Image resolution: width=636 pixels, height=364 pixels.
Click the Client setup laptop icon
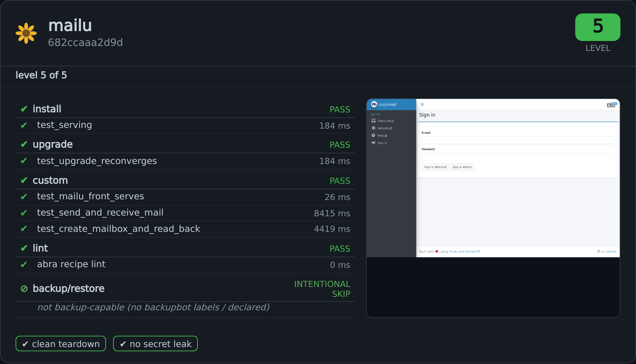[373, 121]
